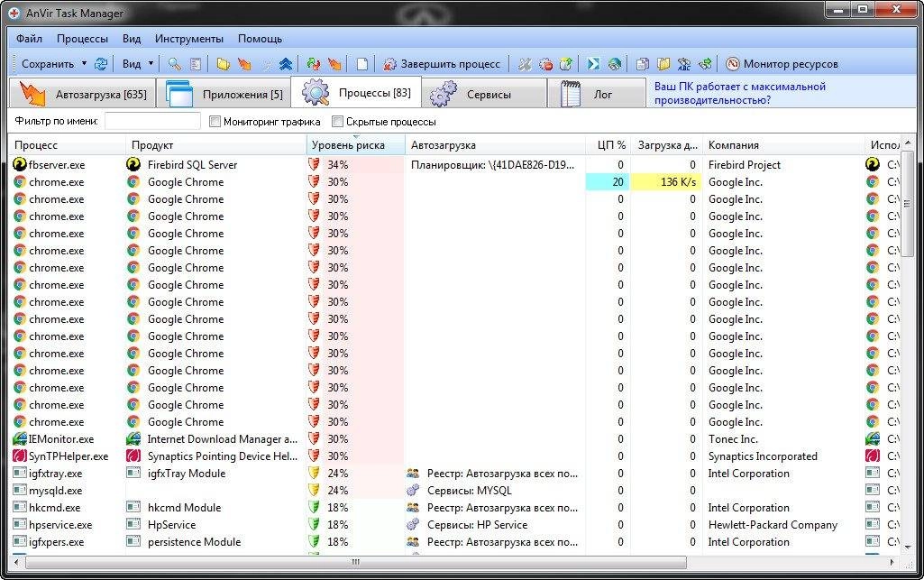Viewport: 924px width, 580px height.
Task: Click the orange icon left of blank page
Action: [334, 64]
